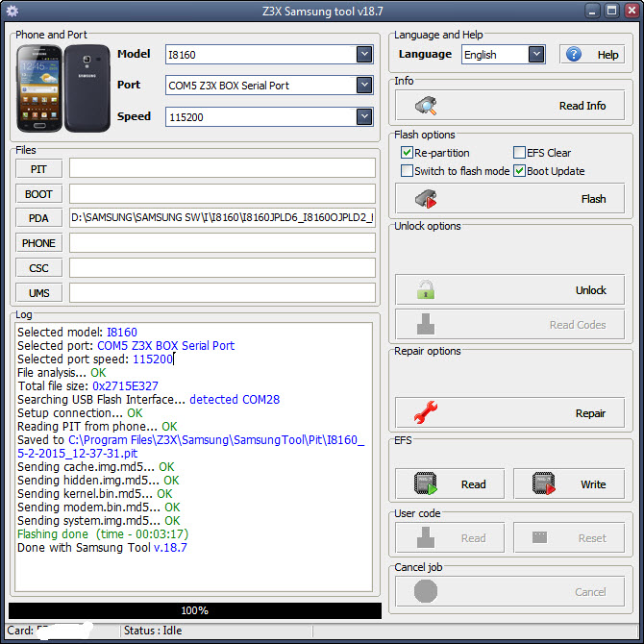
Task: Click 'Selected model: I8160' log line
Action: (x=77, y=332)
